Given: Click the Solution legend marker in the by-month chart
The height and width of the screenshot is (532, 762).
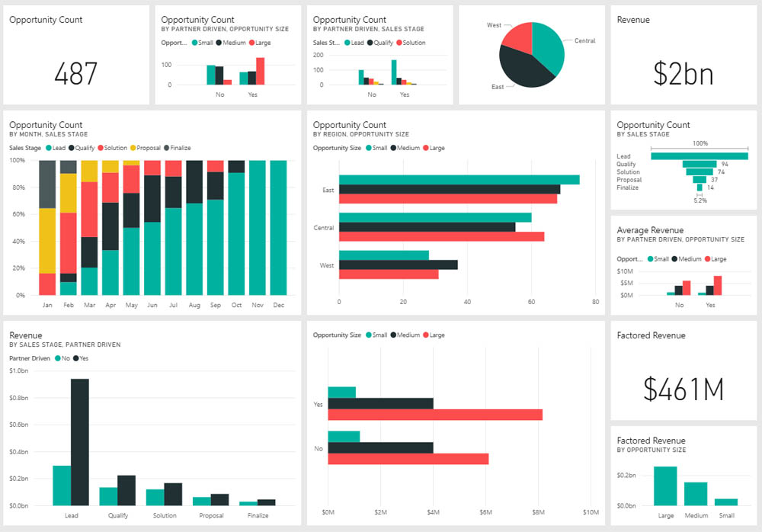Looking at the screenshot, I should pos(101,148).
